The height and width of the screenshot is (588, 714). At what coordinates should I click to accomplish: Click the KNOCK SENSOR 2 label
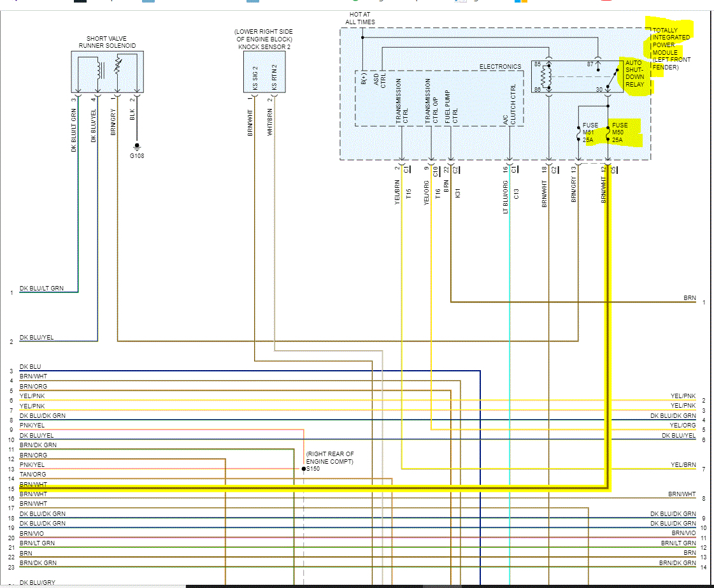pyautogui.click(x=264, y=47)
